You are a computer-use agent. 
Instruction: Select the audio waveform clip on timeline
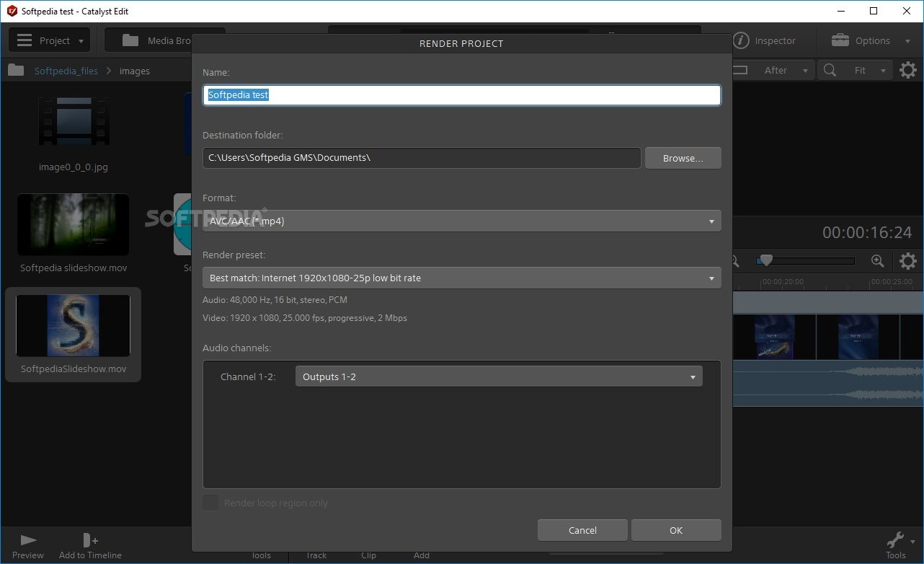click(828, 383)
